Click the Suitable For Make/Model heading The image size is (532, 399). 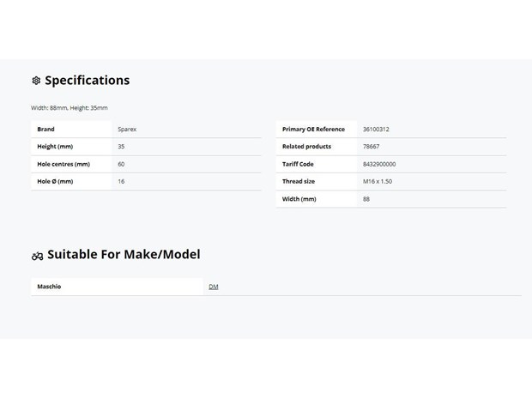(124, 255)
